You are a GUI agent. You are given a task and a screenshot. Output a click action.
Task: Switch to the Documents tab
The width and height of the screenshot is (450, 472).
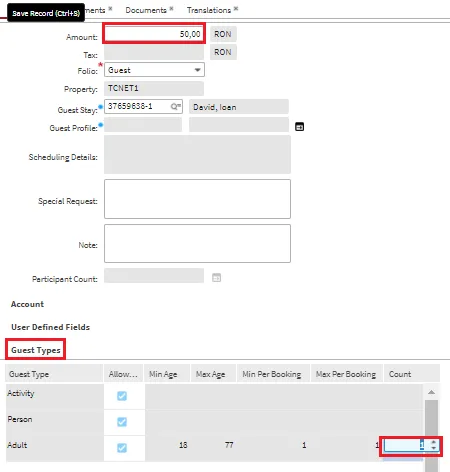pyautogui.click(x=146, y=10)
